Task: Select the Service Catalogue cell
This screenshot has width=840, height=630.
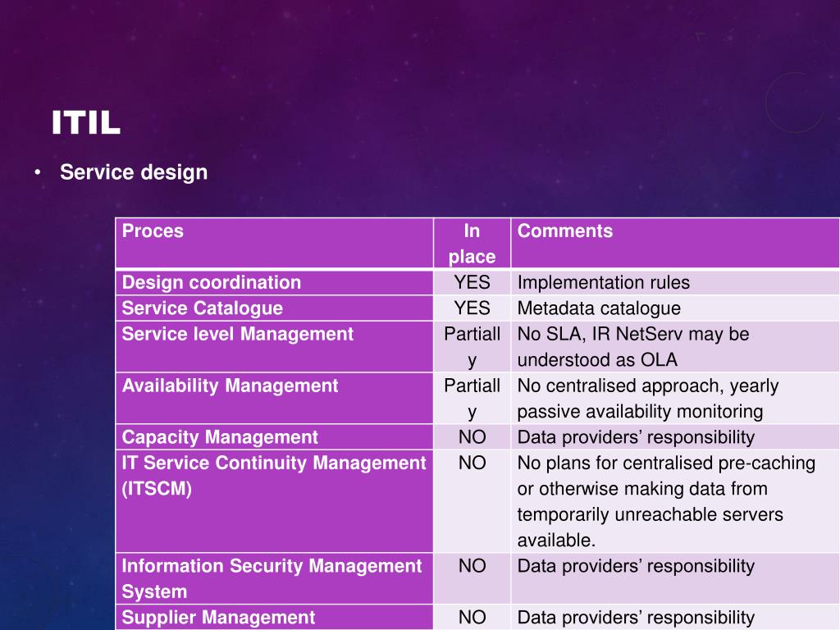Action: [274, 308]
